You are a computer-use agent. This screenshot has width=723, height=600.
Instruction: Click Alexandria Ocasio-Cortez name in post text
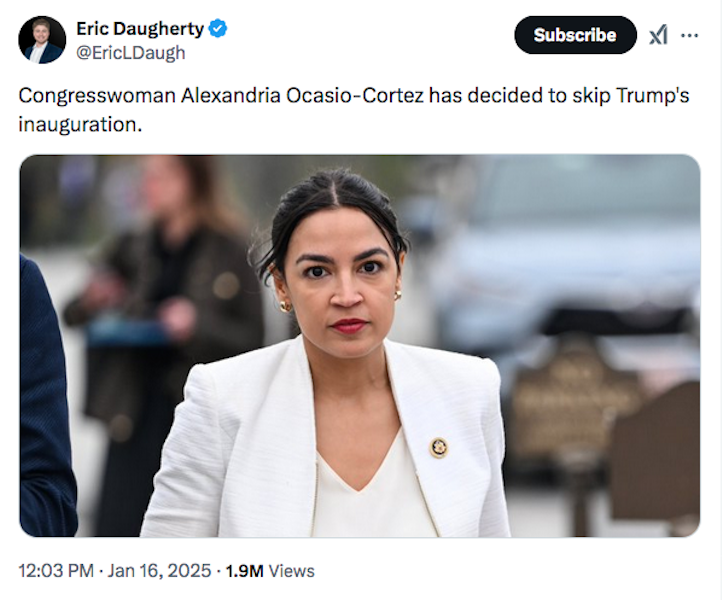(x=302, y=95)
